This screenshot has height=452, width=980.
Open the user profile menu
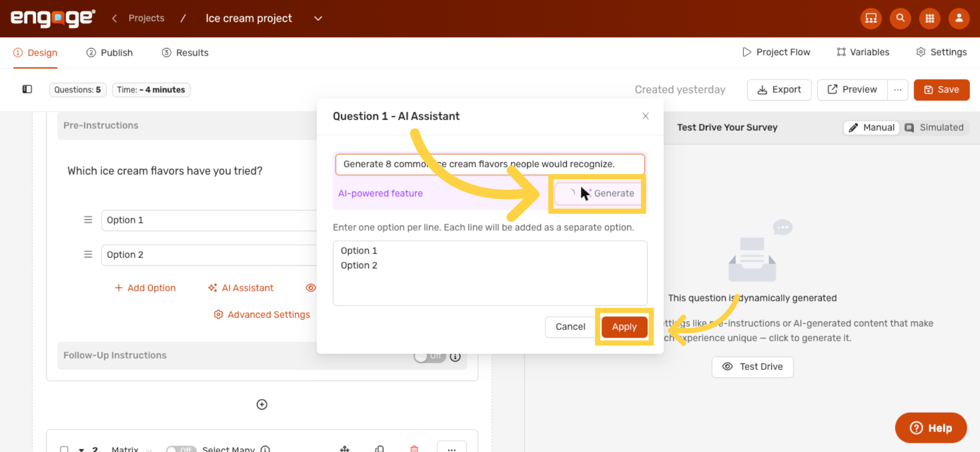959,18
